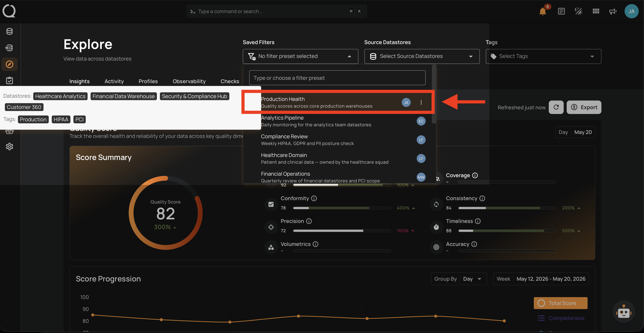
Task: Click the Financial Data Warehouse datastore chip
Action: (x=123, y=96)
